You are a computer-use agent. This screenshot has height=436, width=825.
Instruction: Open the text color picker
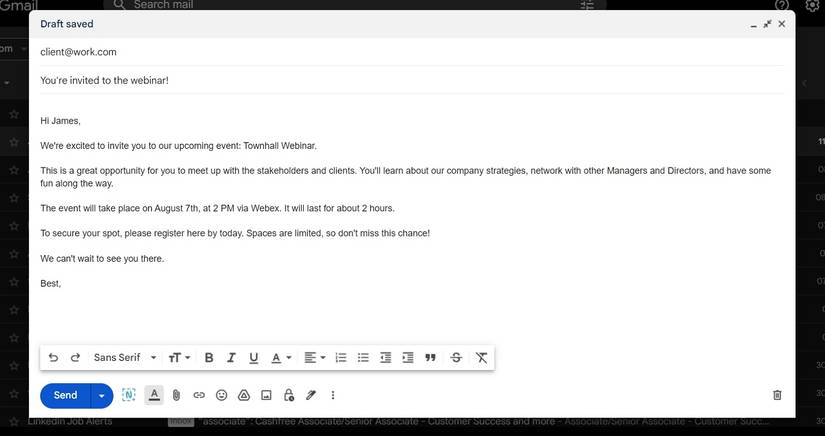click(281, 358)
